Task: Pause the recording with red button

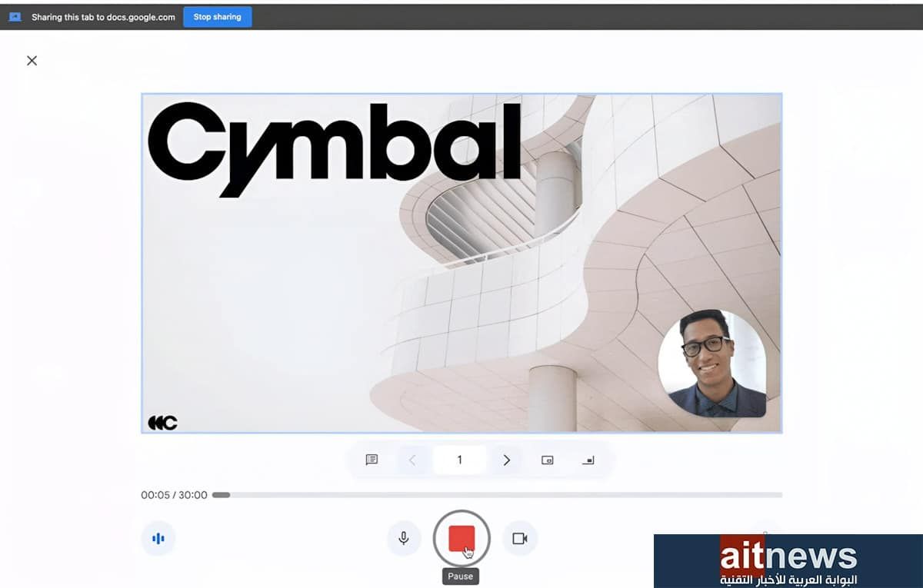Action: point(461,538)
